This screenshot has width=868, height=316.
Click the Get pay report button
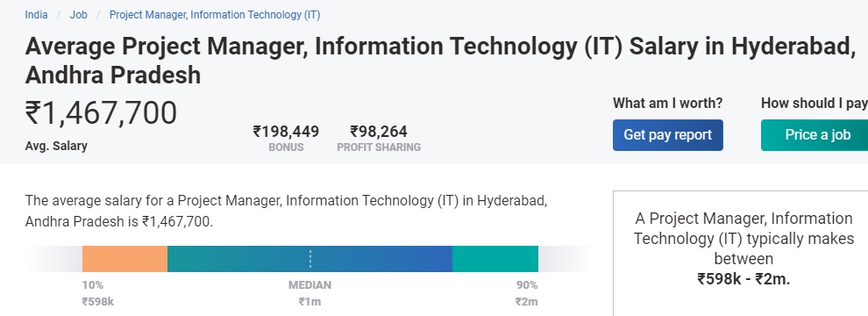[667, 134]
